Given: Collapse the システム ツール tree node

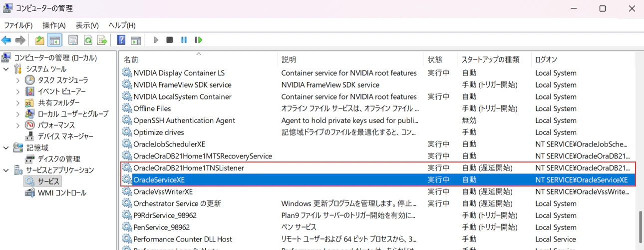Looking at the screenshot, I should 6,69.
